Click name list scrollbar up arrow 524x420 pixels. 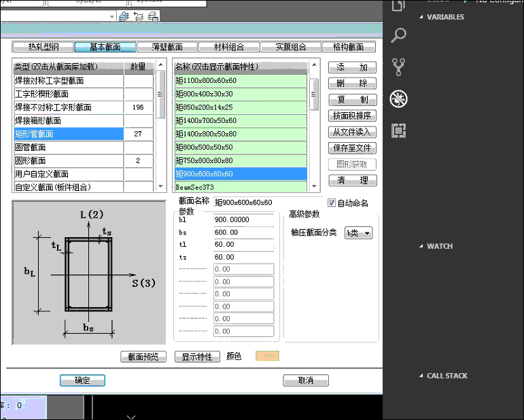point(314,65)
